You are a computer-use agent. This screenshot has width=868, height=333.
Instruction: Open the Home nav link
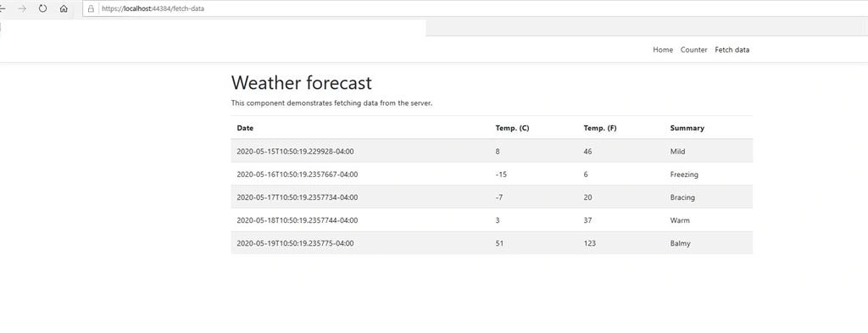coord(663,50)
